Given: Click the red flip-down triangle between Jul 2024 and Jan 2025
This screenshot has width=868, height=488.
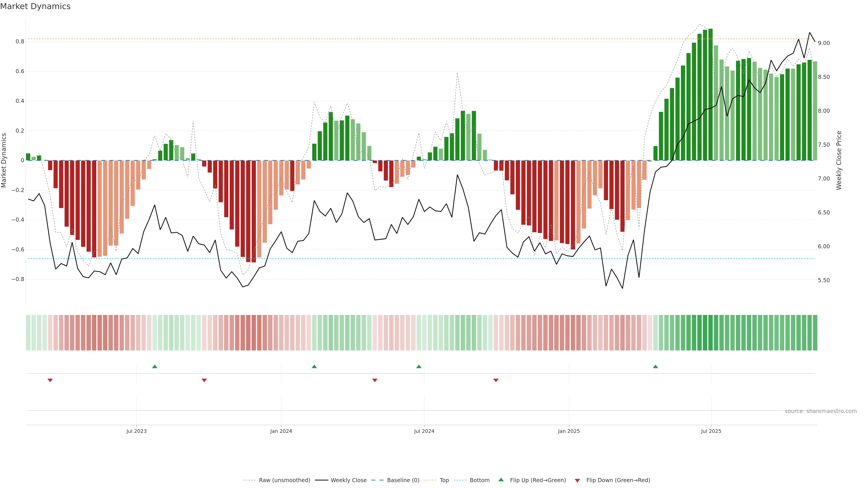Looking at the screenshot, I should click(496, 380).
